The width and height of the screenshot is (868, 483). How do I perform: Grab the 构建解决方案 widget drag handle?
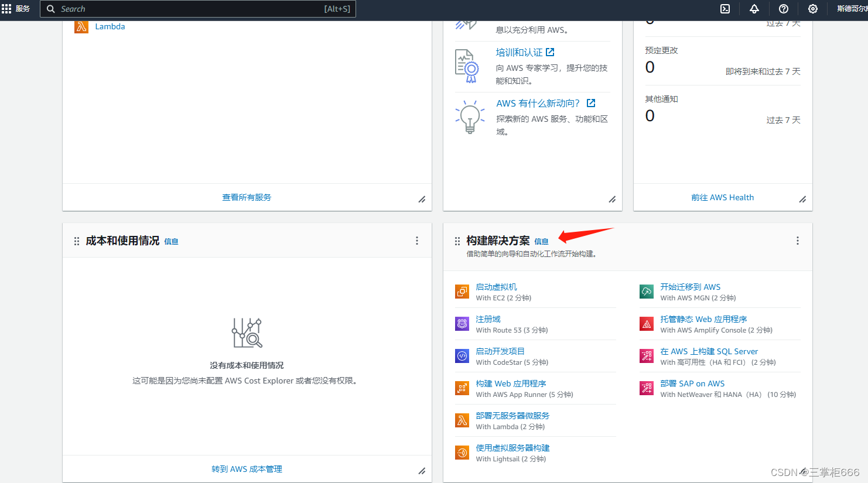(457, 241)
